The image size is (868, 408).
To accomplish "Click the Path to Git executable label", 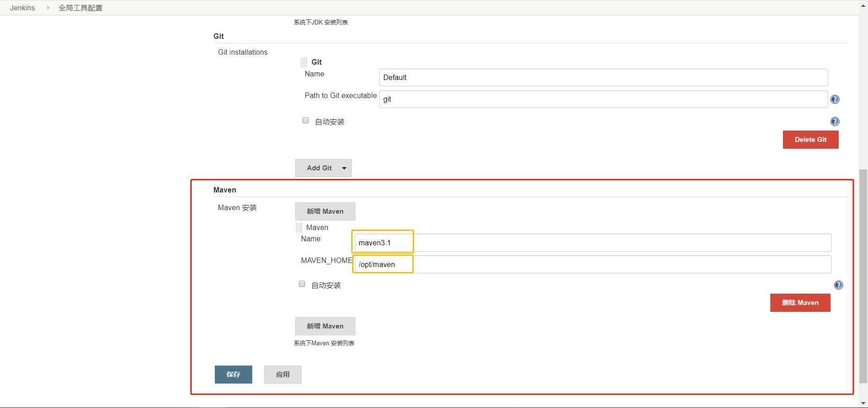I will [x=340, y=95].
